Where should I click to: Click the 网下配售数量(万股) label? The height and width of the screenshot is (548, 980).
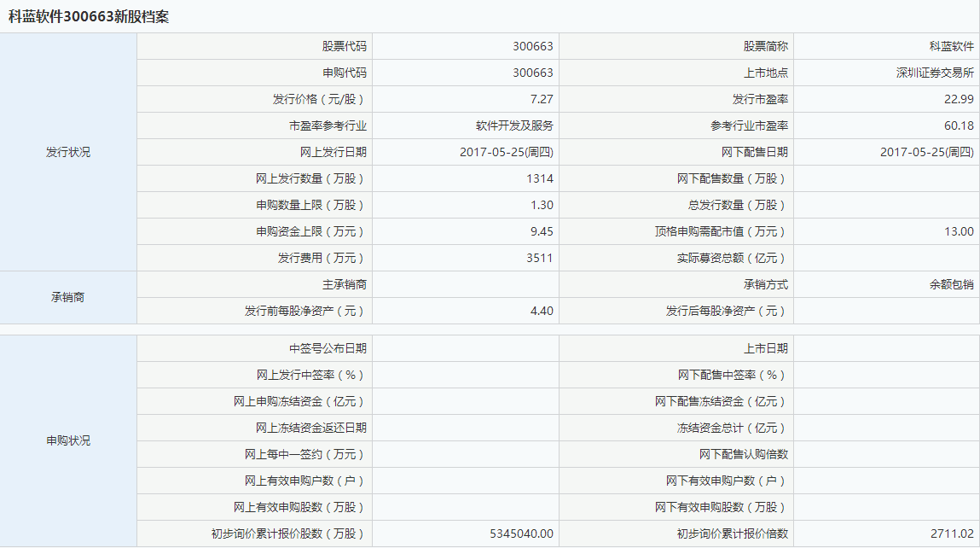[733, 178]
